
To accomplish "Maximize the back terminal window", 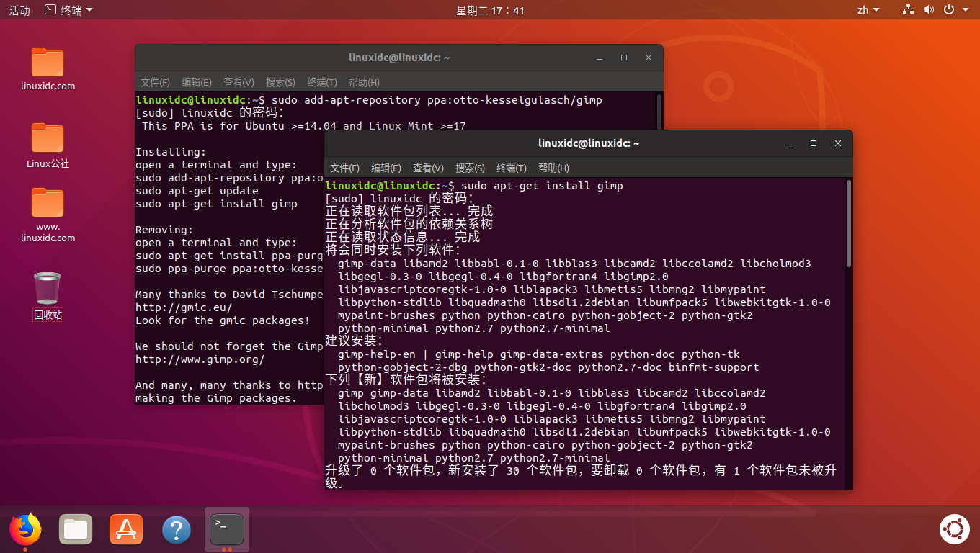I will [624, 58].
